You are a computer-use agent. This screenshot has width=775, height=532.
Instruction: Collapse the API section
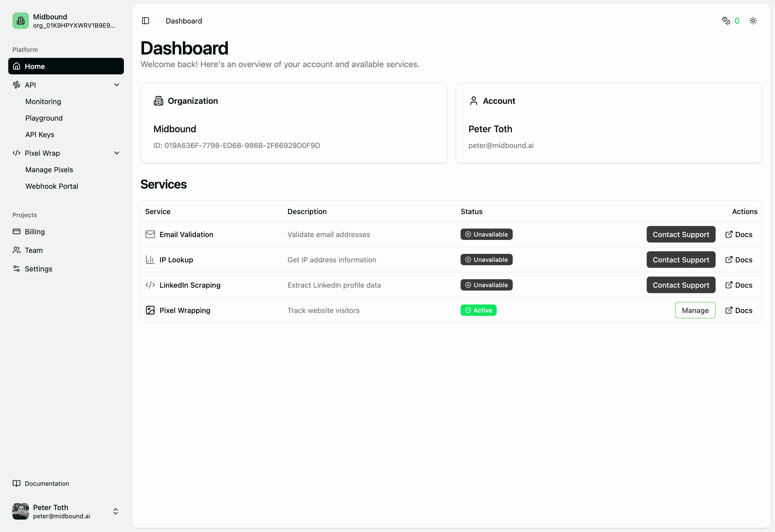(116, 85)
